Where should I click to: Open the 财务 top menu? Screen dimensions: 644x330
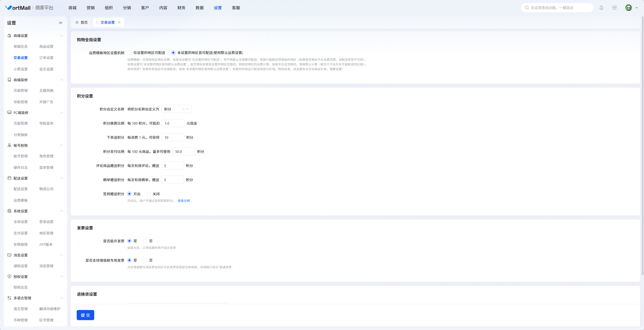pos(181,8)
